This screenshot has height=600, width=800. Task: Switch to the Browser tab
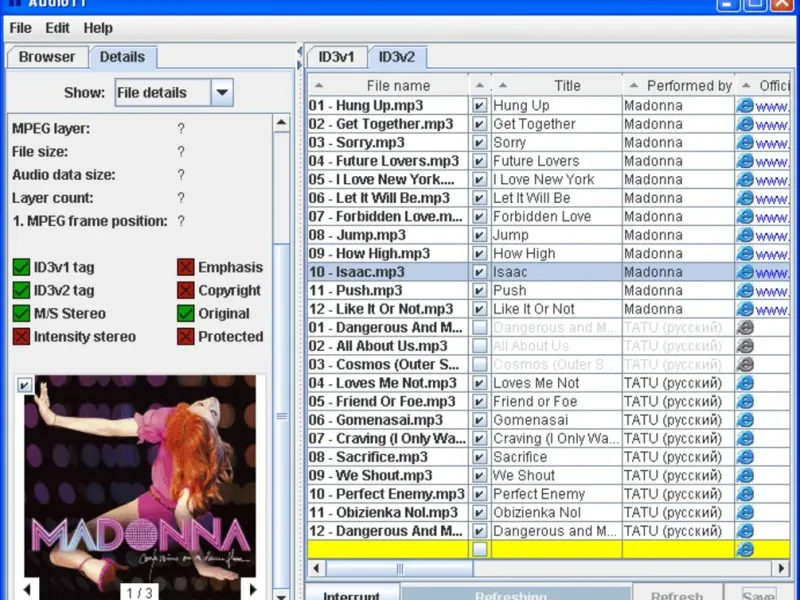pos(47,57)
